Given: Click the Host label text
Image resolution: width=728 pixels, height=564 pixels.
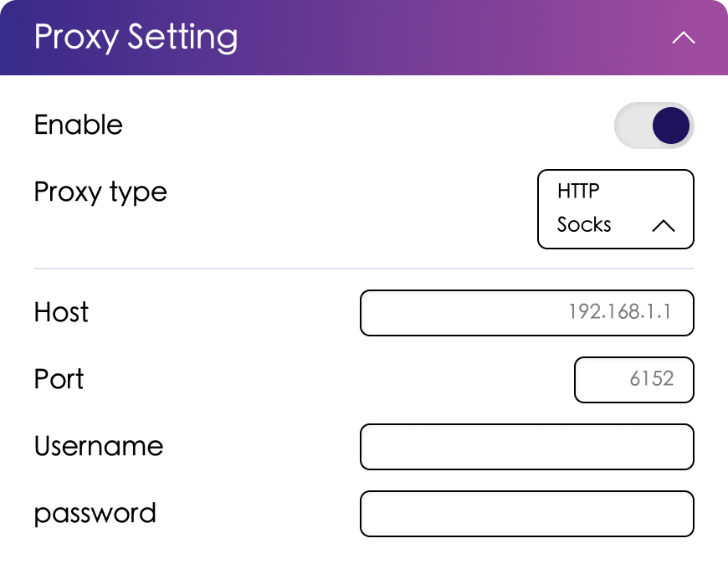Looking at the screenshot, I should click(60, 313).
